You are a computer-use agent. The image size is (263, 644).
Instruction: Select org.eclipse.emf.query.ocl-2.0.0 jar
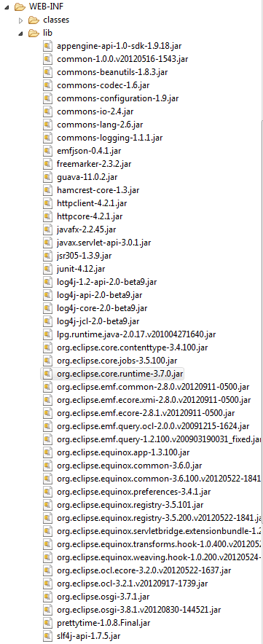[153, 426]
